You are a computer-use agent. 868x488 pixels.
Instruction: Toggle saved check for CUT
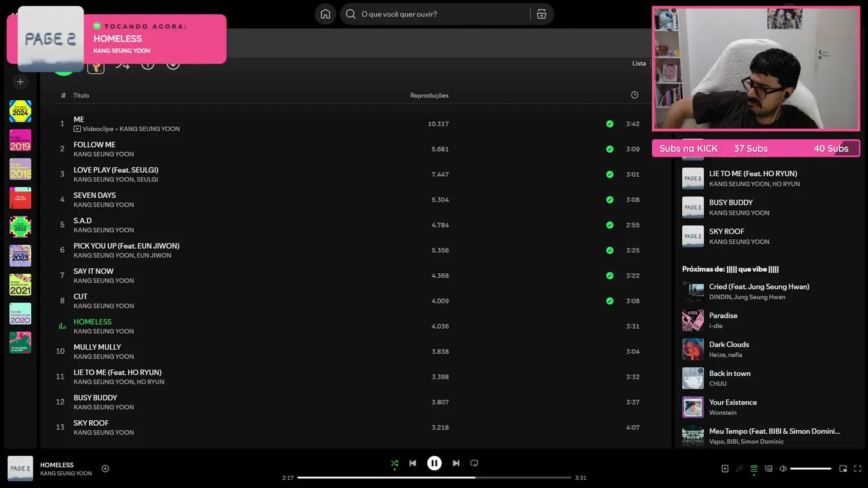point(610,301)
